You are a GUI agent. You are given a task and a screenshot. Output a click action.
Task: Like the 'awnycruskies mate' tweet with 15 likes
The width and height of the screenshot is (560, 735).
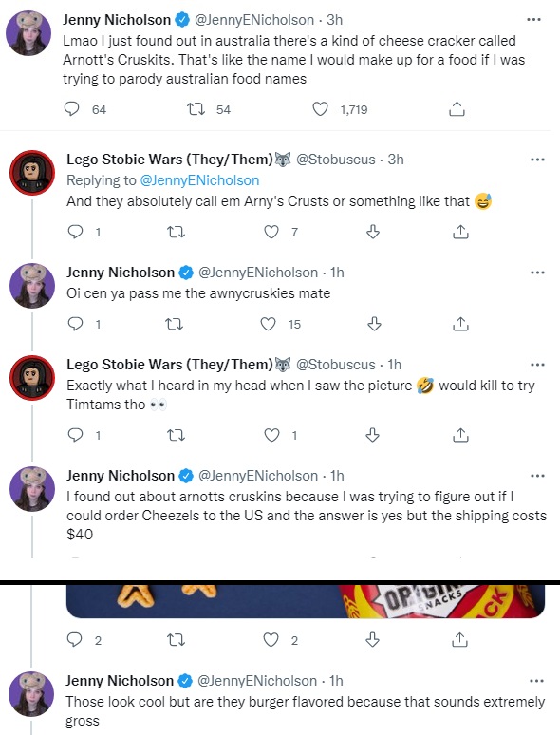(268, 324)
